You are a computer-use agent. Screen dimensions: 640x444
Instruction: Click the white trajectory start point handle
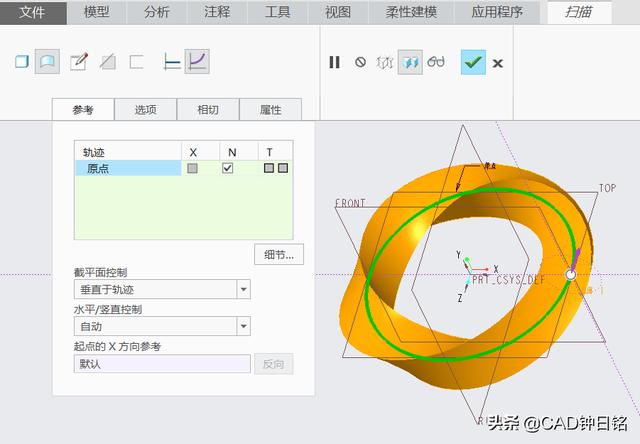click(x=571, y=275)
